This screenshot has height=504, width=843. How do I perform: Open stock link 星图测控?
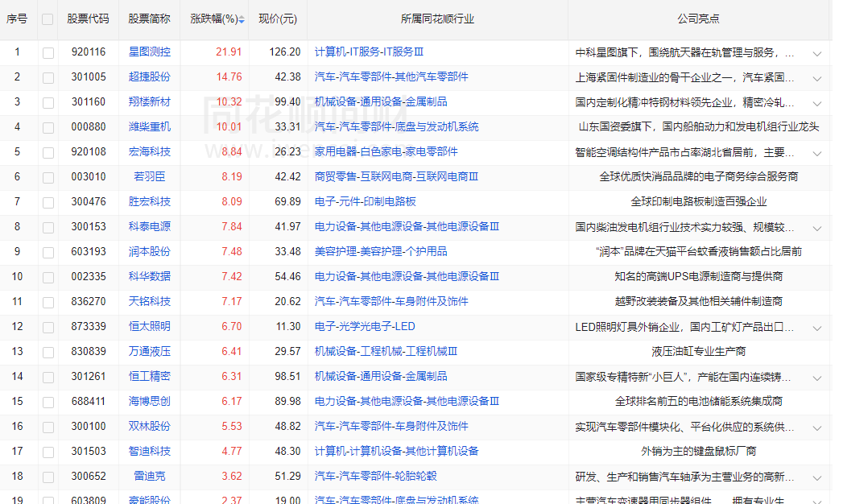[x=150, y=52]
